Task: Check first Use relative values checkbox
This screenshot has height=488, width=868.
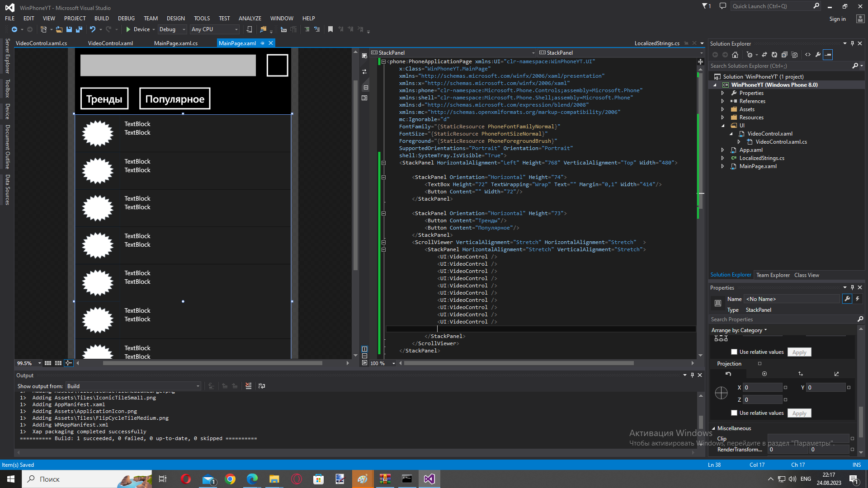Action: (734, 352)
